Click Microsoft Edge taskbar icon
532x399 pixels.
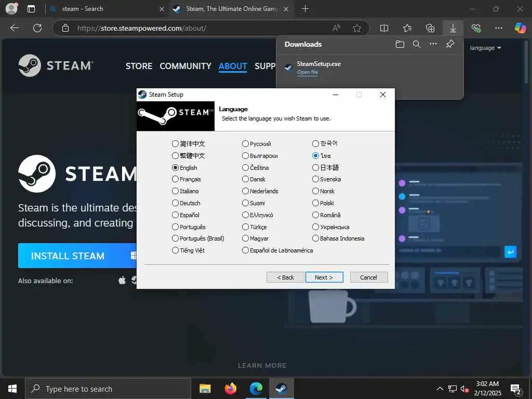(x=256, y=389)
